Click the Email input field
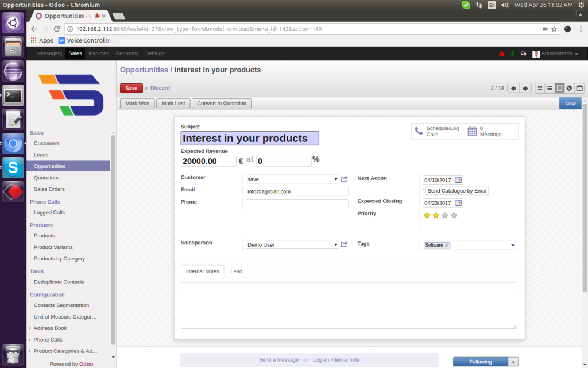The width and height of the screenshot is (588, 368). pos(297,191)
